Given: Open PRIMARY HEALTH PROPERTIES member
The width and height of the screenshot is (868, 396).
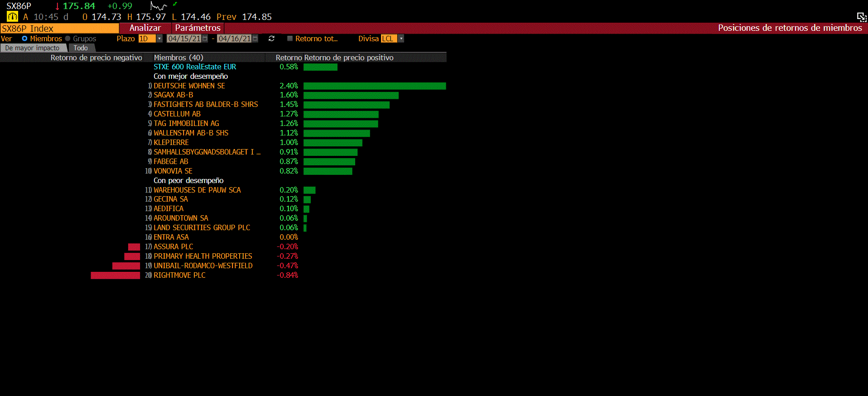Looking at the screenshot, I should point(203,256).
